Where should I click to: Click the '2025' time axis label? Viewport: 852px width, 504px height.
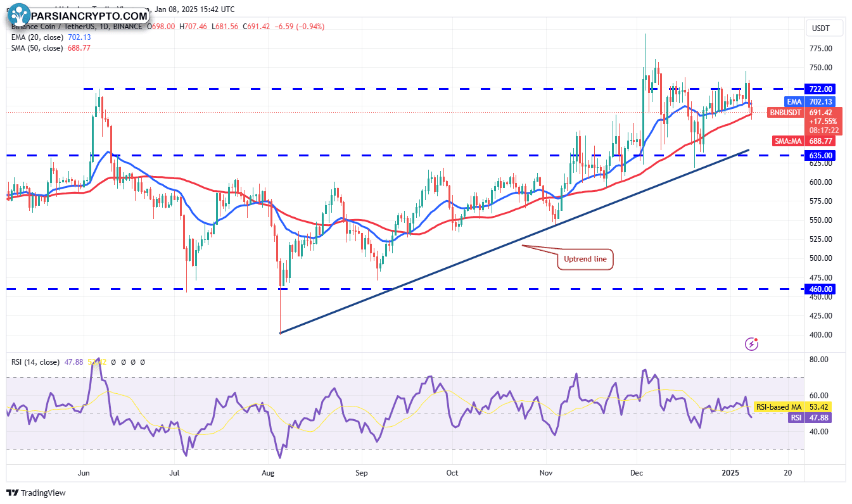coord(730,472)
